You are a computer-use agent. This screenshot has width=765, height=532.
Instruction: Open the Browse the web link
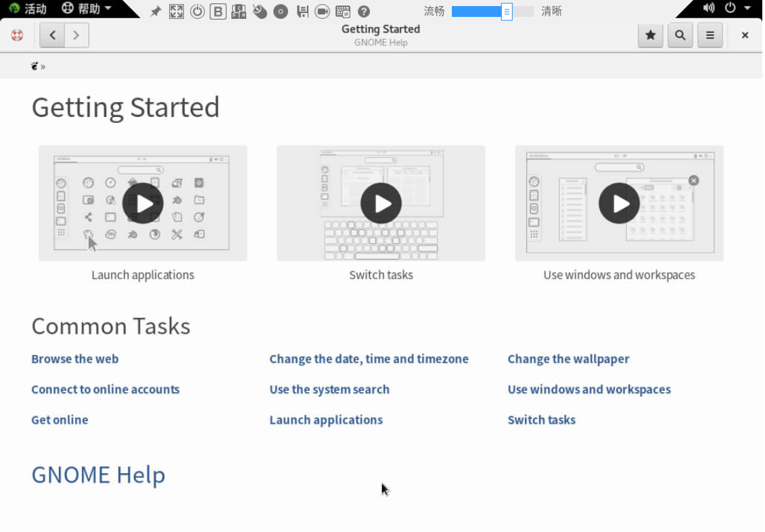coord(75,359)
